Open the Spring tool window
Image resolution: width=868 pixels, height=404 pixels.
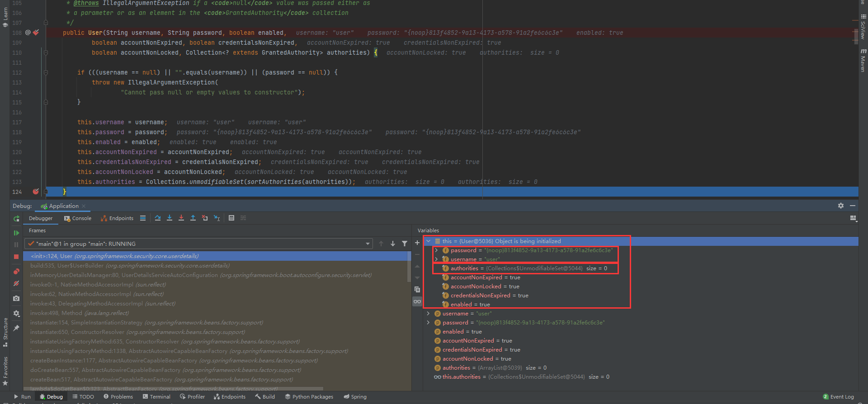pos(355,397)
